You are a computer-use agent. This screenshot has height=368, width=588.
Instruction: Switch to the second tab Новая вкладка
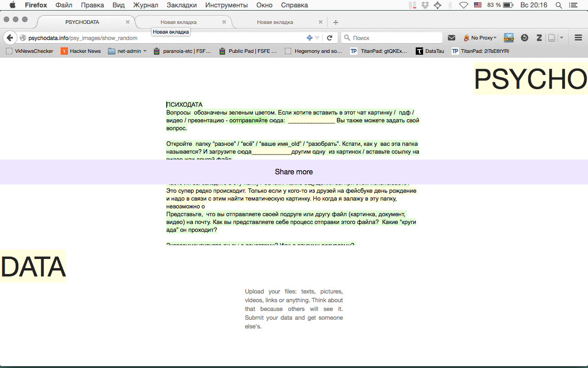pos(179,22)
